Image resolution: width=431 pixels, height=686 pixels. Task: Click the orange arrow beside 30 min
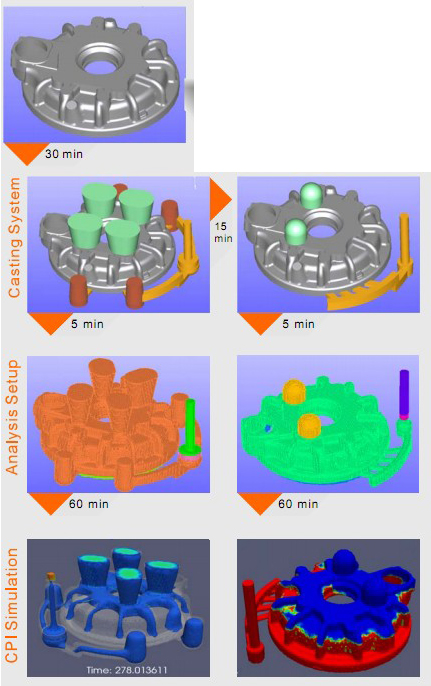click(x=26, y=151)
